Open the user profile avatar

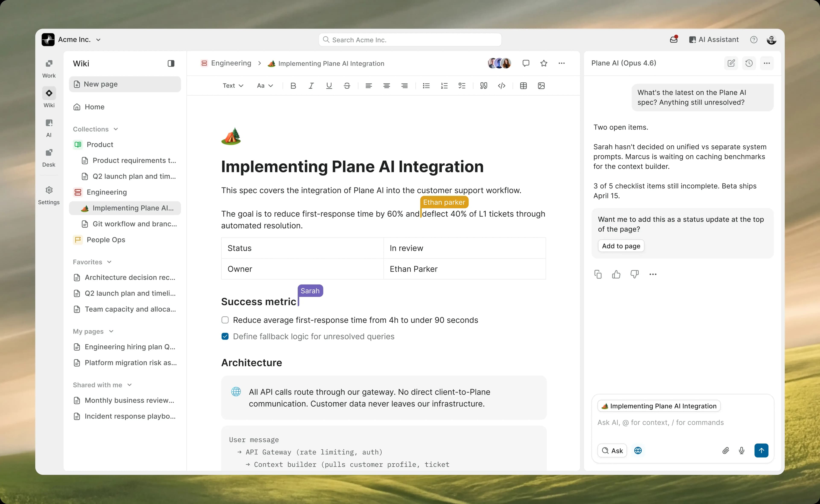(x=772, y=40)
